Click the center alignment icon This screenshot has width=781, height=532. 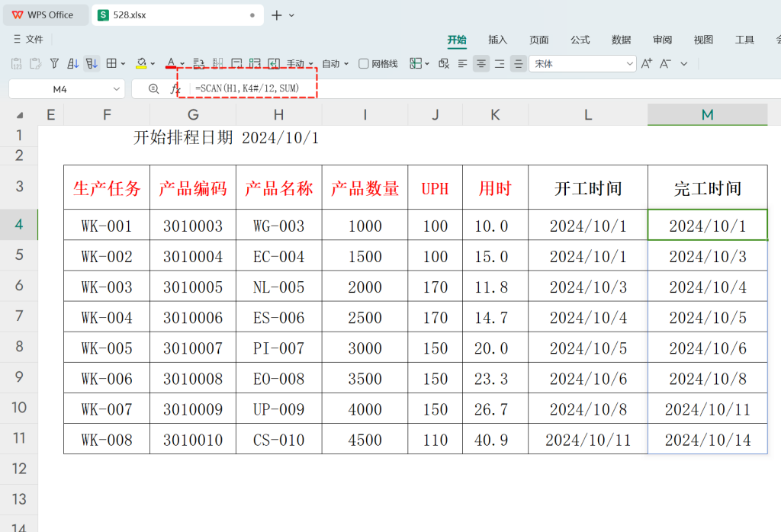[481, 64]
